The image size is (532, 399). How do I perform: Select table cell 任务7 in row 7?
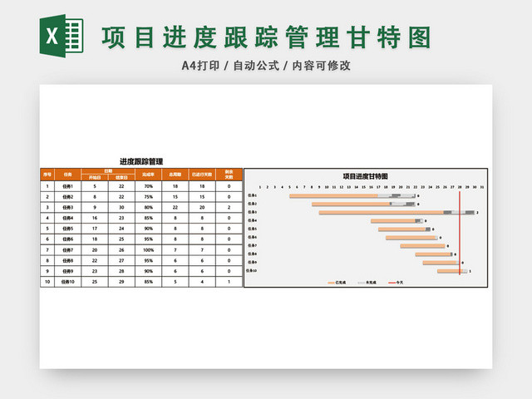[x=68, y=250]
